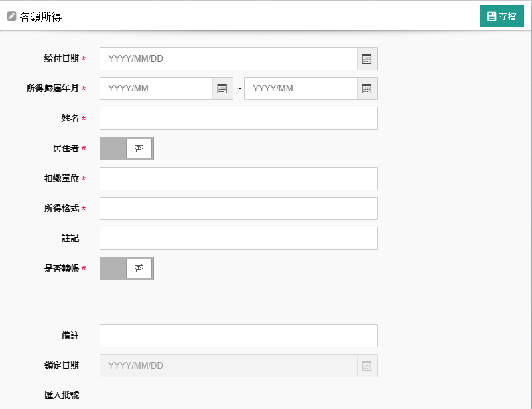Open calendar for 所得歸屬年月 end month

tap(367, 89)
